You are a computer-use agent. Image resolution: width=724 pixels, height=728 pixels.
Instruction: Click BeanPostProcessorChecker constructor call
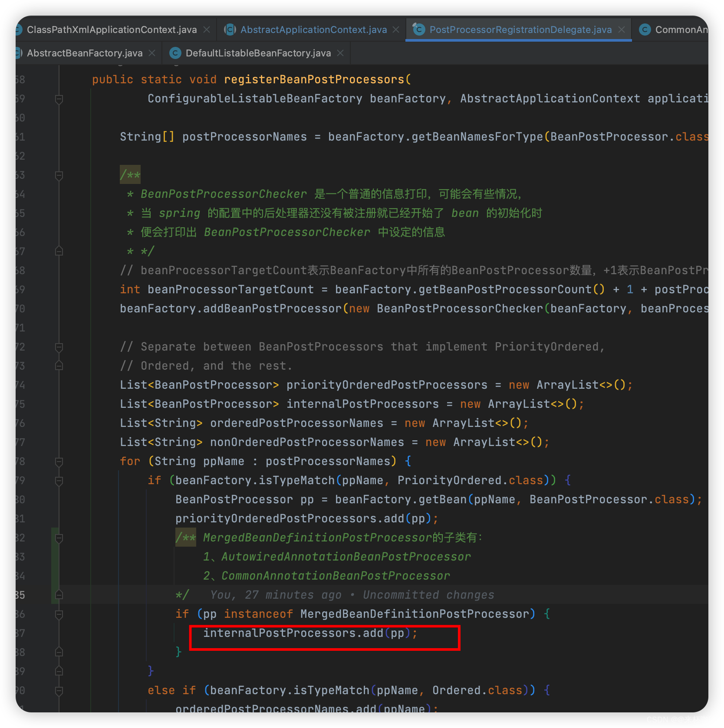pyautogui.click(x=460, y=308)
